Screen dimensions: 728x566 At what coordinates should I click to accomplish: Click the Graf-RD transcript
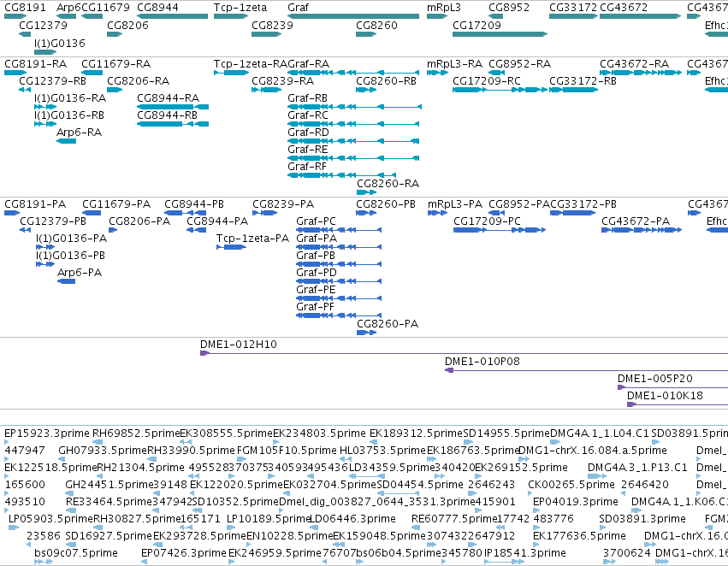tap(353, 141)
